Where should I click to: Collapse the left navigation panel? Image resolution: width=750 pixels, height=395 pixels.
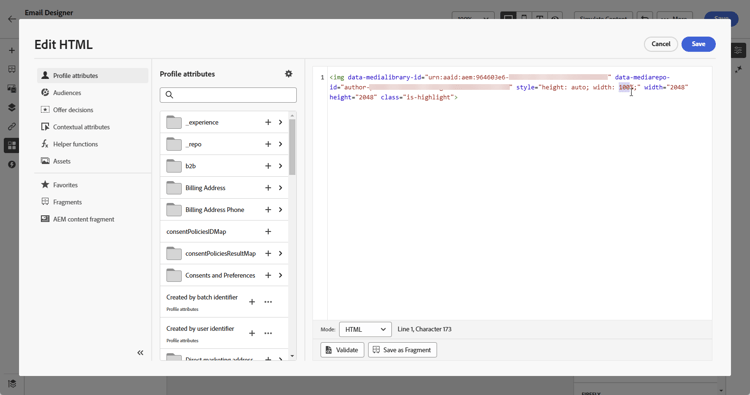(140, 353)
